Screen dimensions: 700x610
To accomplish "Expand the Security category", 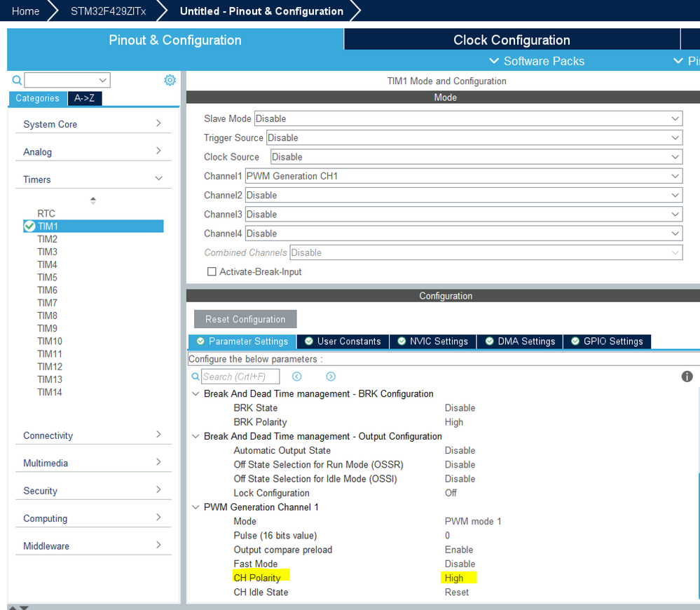I will coord(93,491).
